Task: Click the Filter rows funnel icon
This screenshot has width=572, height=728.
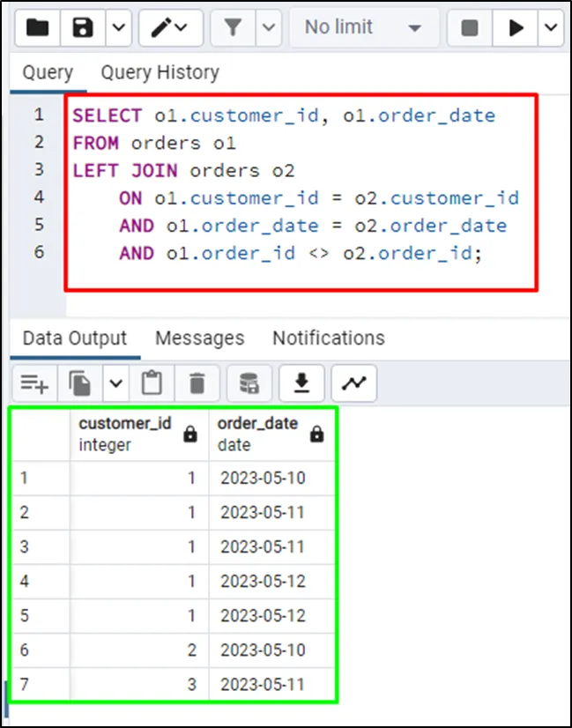Action: coord(234,28)
